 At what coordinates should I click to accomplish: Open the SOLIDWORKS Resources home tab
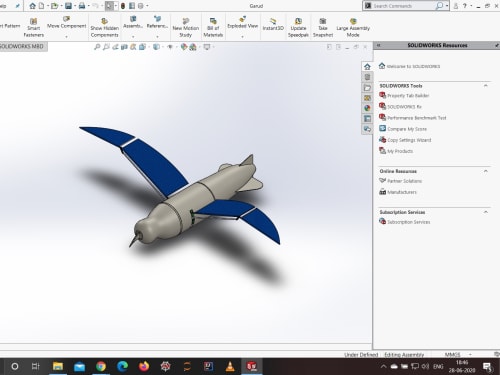coord(367,66)
